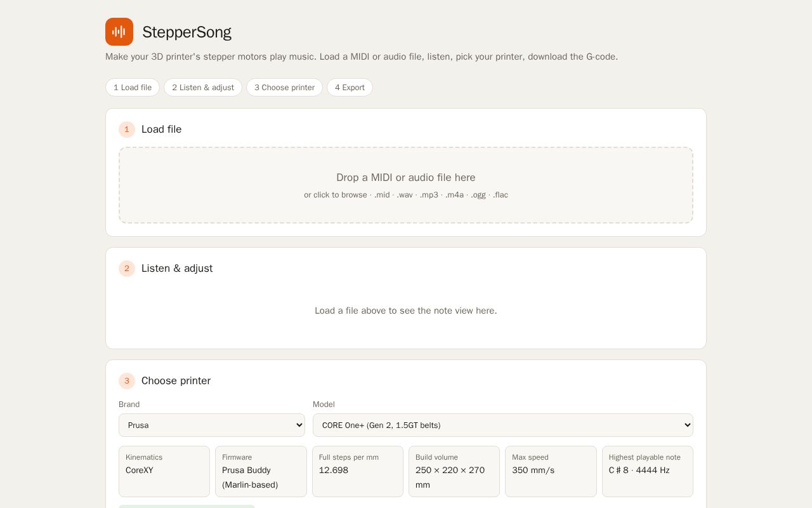Click 'Load a file above to see the note view here.'

[x=406, y=311]
